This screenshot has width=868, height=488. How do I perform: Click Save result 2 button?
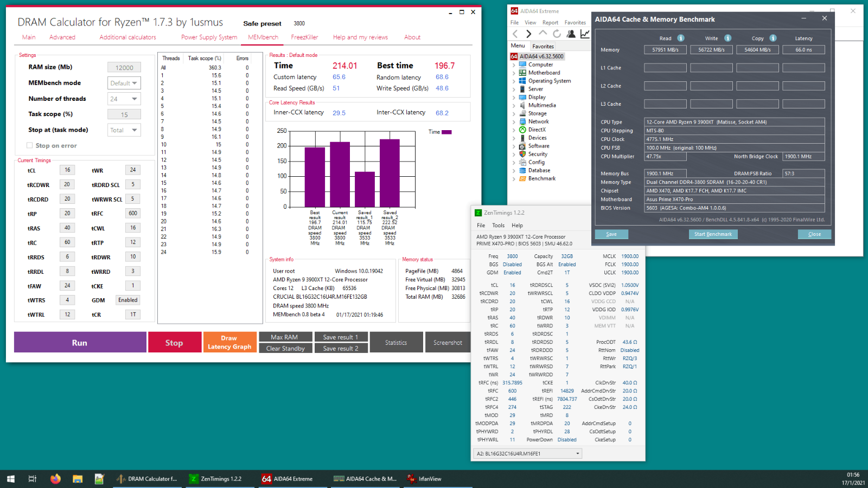[x=341, y=348]
